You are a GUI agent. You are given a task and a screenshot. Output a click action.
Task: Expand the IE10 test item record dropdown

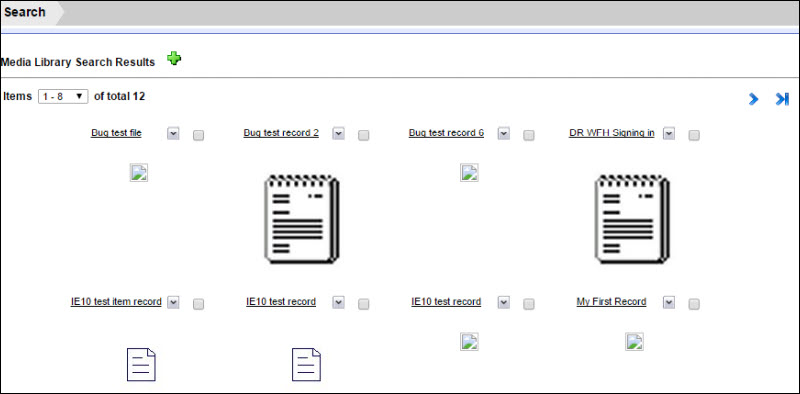click(173, 302)
